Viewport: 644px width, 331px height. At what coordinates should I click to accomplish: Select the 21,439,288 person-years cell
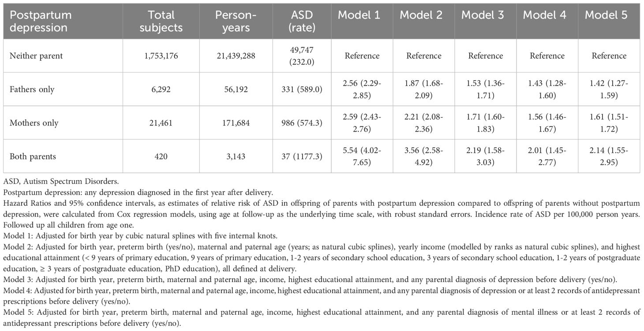(236, 56)
